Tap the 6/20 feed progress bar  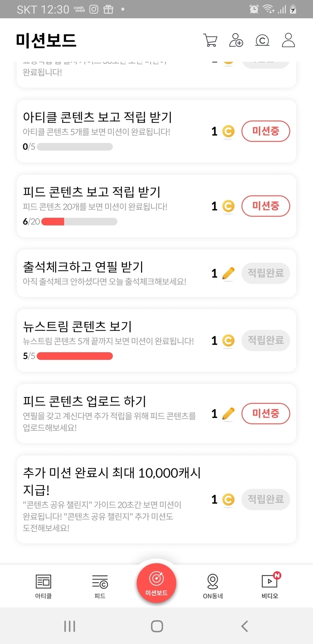[x=79, y=222]
